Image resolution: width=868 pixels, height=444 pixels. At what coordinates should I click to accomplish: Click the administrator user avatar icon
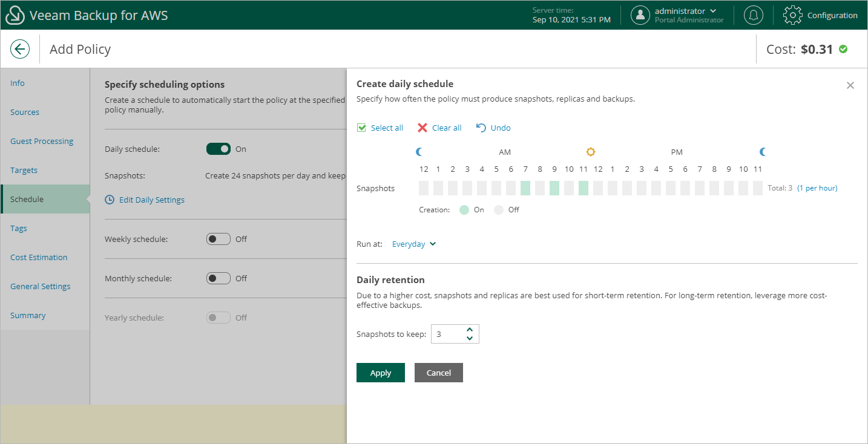[x=640, y=15]
